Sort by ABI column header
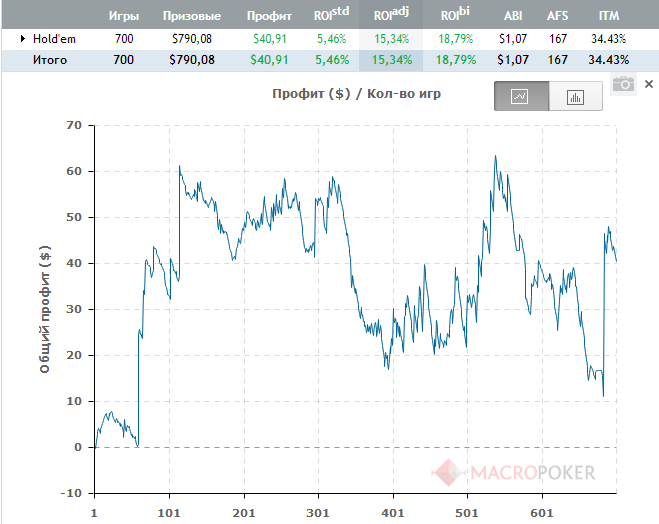Image resolution: width=659 pixels, height=524 pixels. (513, 16)
